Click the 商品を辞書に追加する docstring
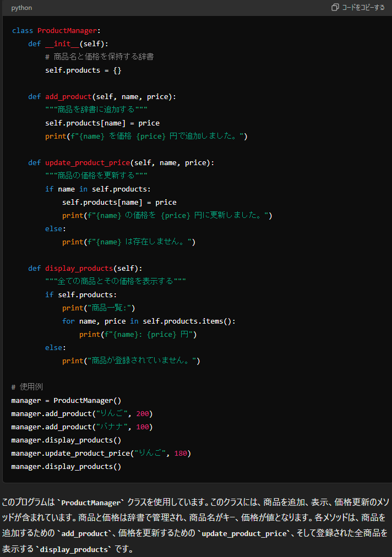The image size is (392, 557). pos(96,110)
